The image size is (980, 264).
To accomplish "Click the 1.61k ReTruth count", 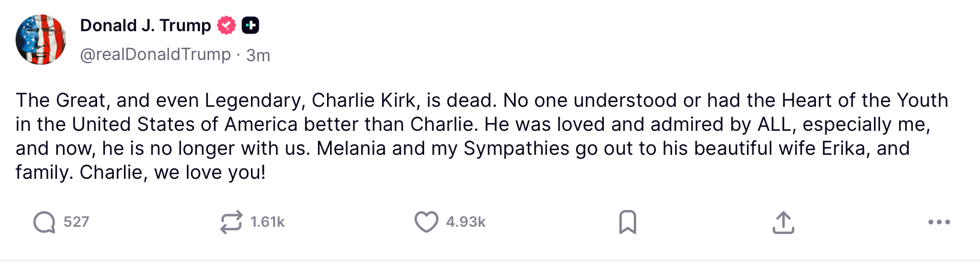I will 267,222.
